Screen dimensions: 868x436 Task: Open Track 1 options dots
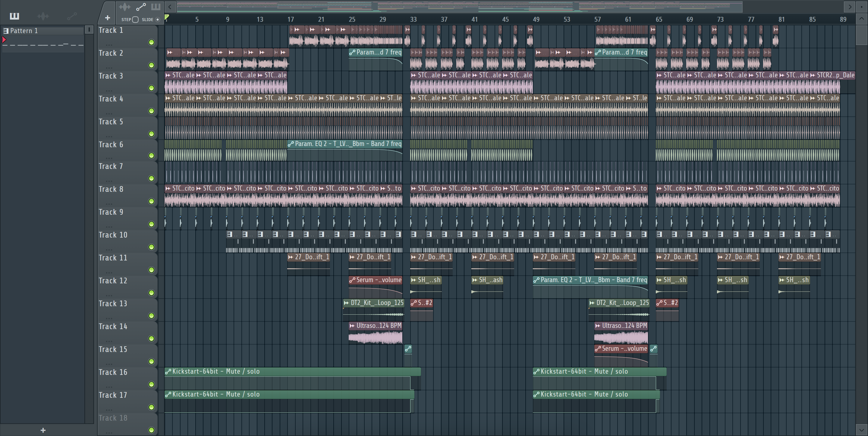[x=108, y=45]
